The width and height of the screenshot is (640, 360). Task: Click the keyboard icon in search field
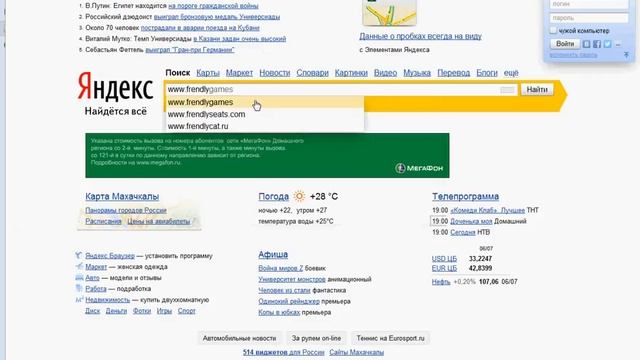(x=507, y=90)
